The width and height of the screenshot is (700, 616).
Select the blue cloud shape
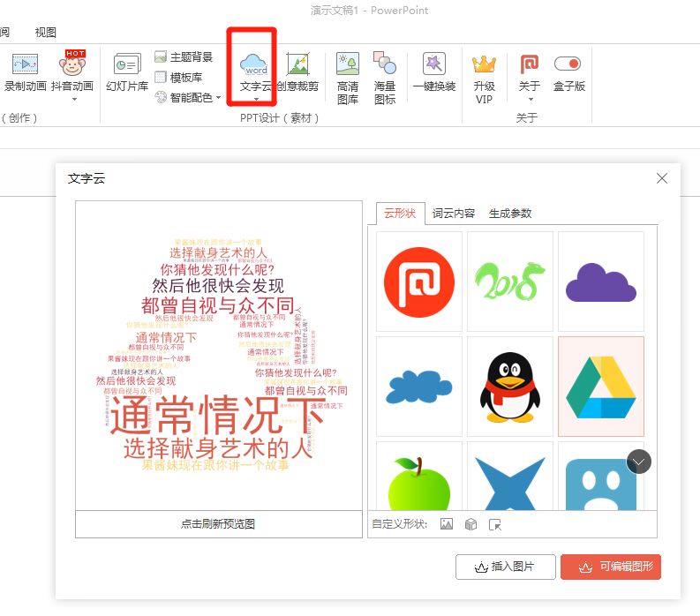click(x=419, y=387)
